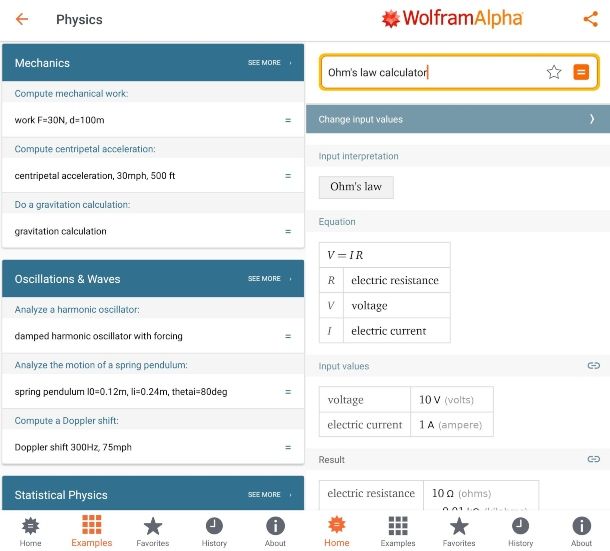Tap 'voltage' in equation legend table
Viewport: 610px width, 551px height.
point(369,306)
